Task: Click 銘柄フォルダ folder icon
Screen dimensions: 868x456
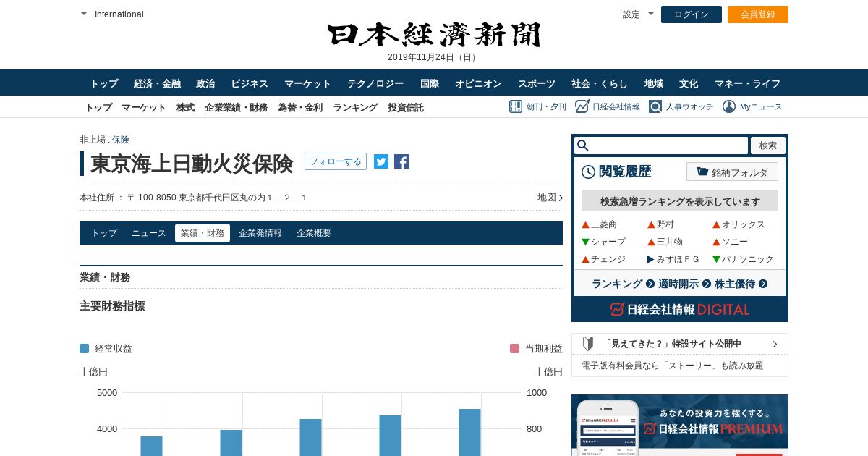Action: [x=702, y=172]
